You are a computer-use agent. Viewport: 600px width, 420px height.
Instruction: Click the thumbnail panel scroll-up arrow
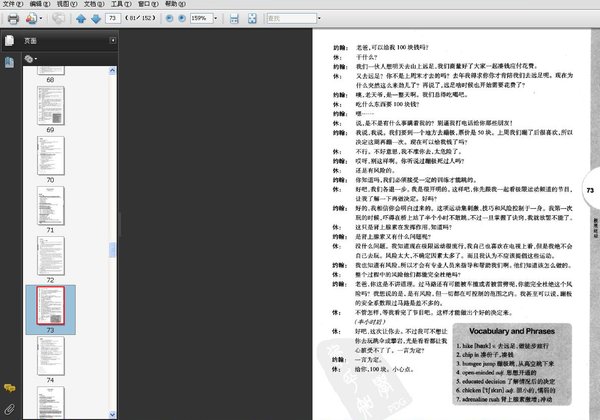tap(112, 70)
